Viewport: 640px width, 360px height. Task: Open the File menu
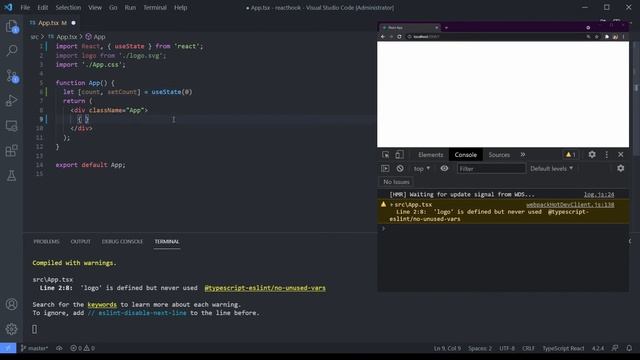point(25,7)
